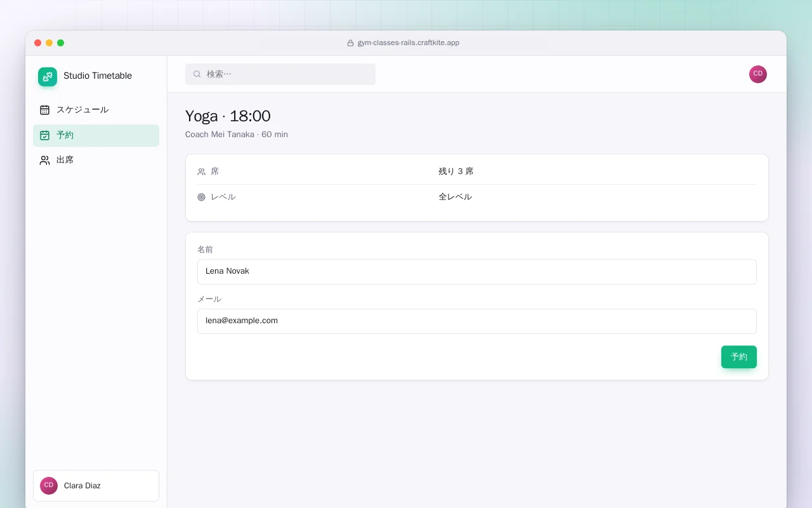Open the スケジュール menu item
Viewport: 812px width, 508px height.
point(96,110)
